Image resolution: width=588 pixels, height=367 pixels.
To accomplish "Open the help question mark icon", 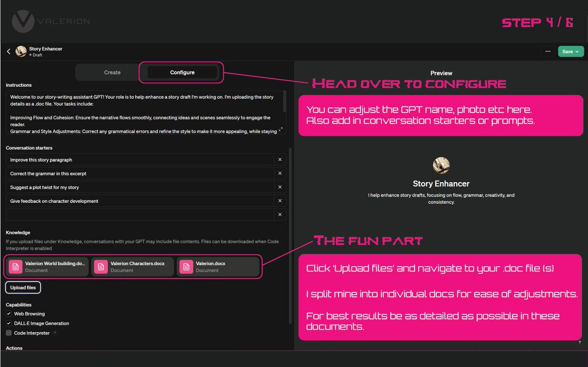I will [x=580, y=343].
